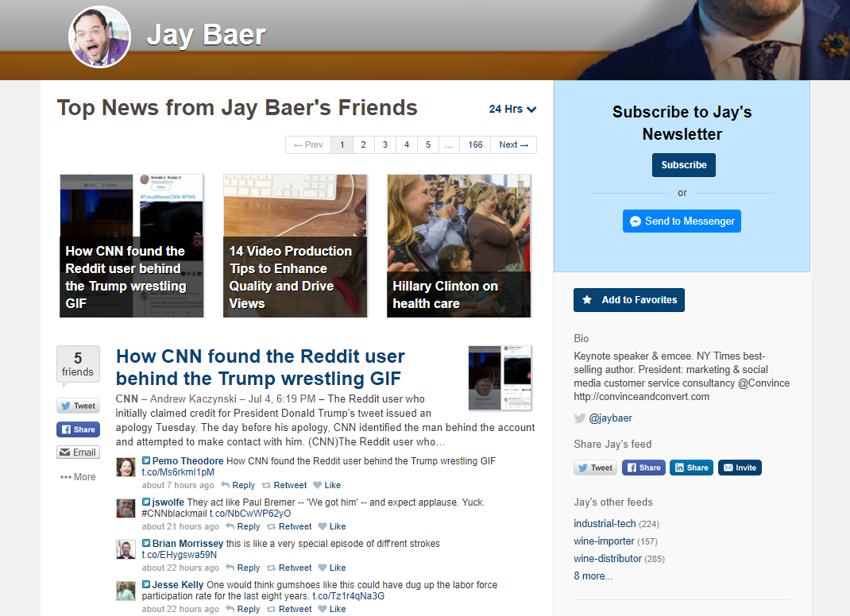Open the t.co/NbCwWP62yO link
Viewport: 850px width, 616px height.
pyautogui.click(x=250, y=514)
